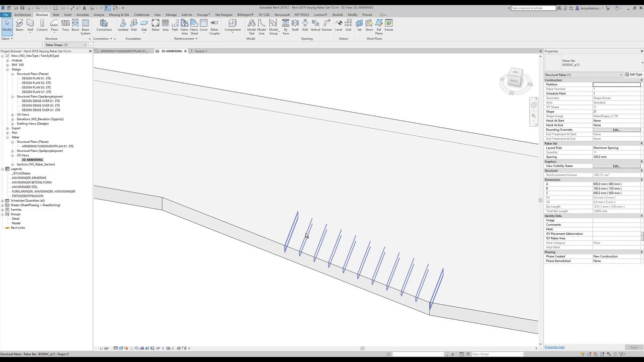Expand the Select panel dropdown
This screenshot has height=362, width=644.
pos(7,39)
